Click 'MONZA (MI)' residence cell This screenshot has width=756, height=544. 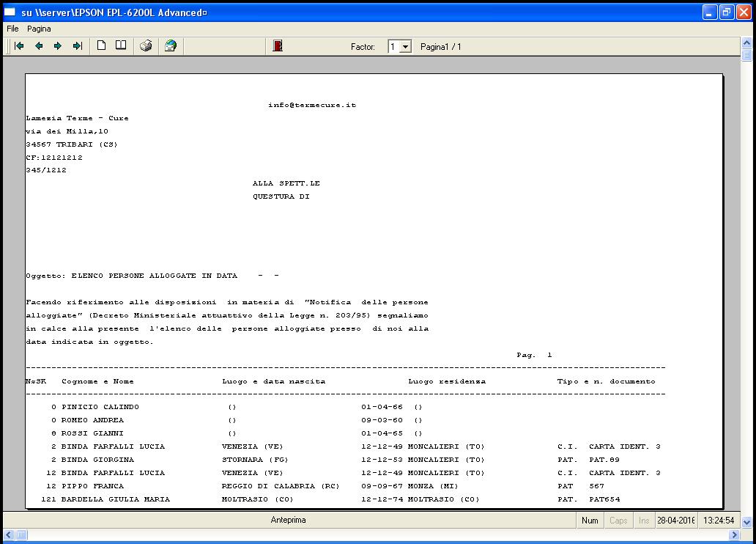[433, 486]
